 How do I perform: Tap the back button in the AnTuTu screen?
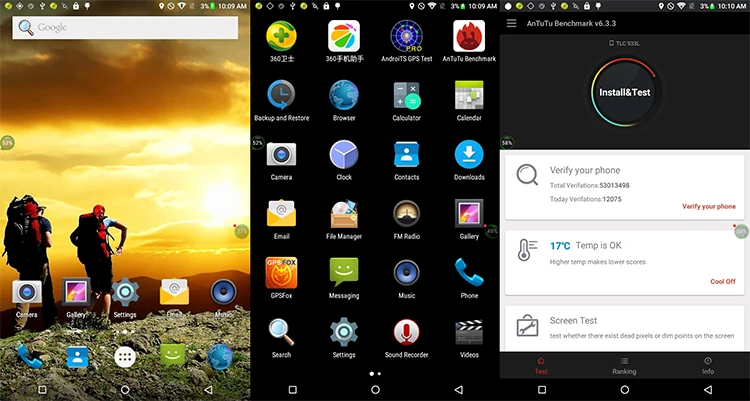[708, 390]
